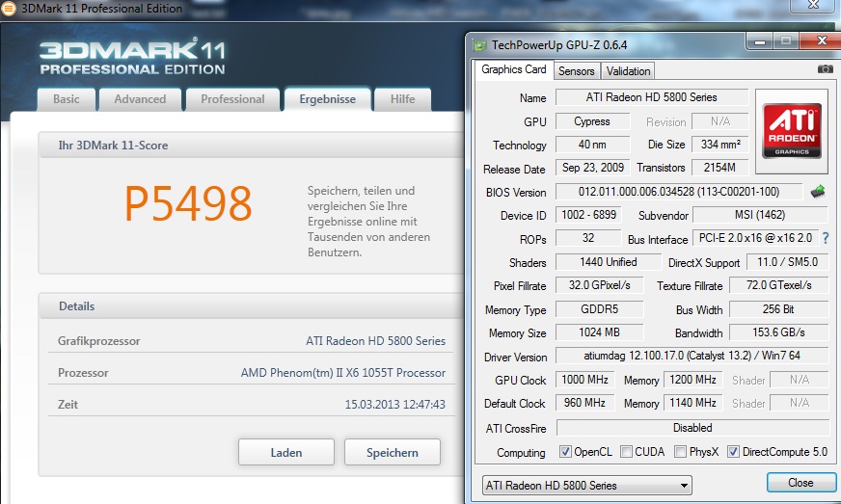841x504 pixels.
Task: Click the Transistors 2154M field
Action: [719, 168]
